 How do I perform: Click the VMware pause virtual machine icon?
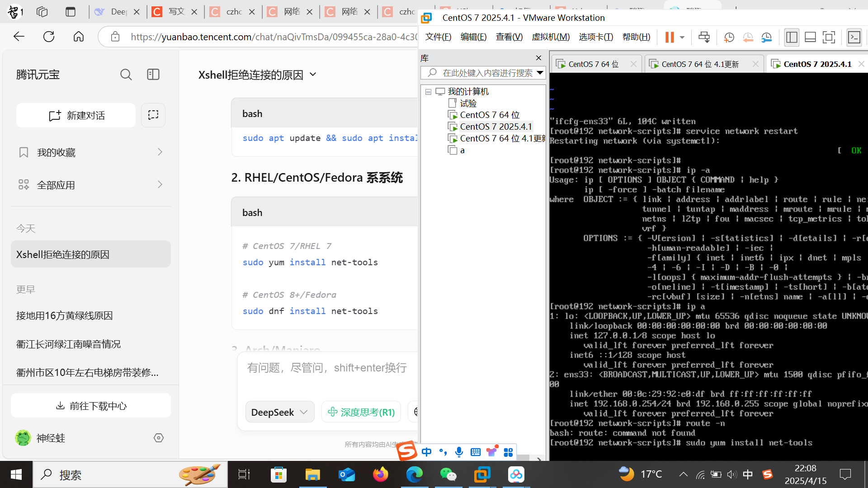point(670,37)
